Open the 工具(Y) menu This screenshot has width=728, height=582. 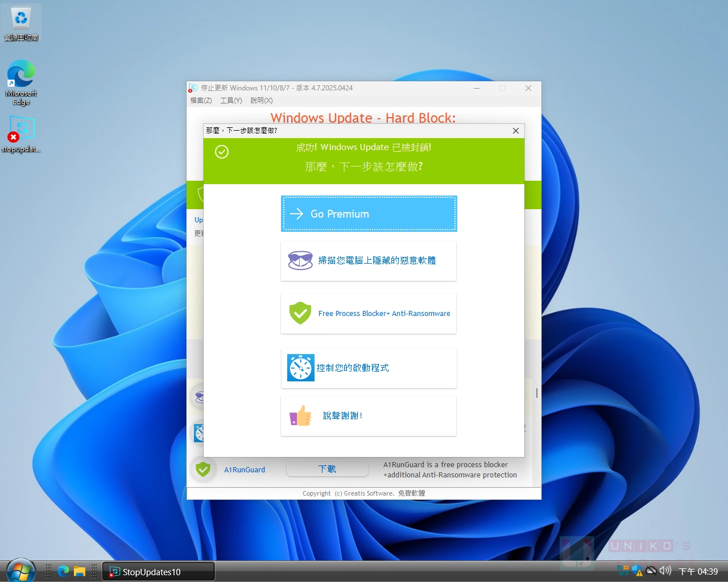pyautogui.click(x=231, y=101)
